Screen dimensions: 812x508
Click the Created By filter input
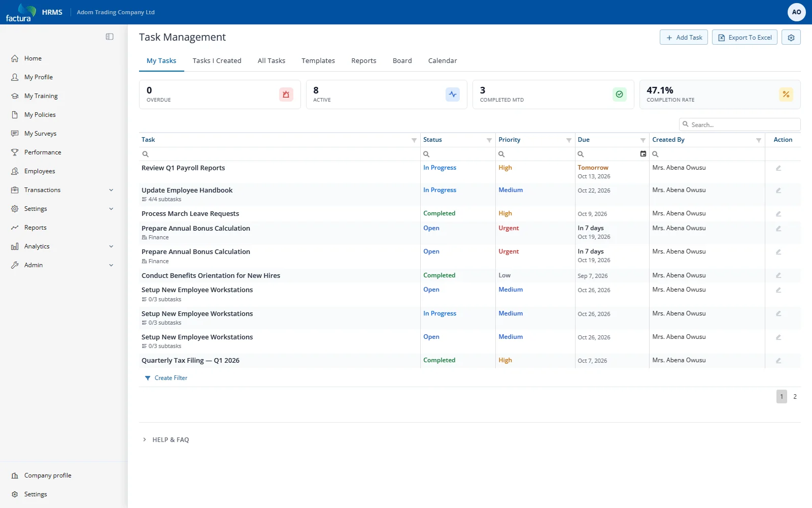[x=707, y=154]
